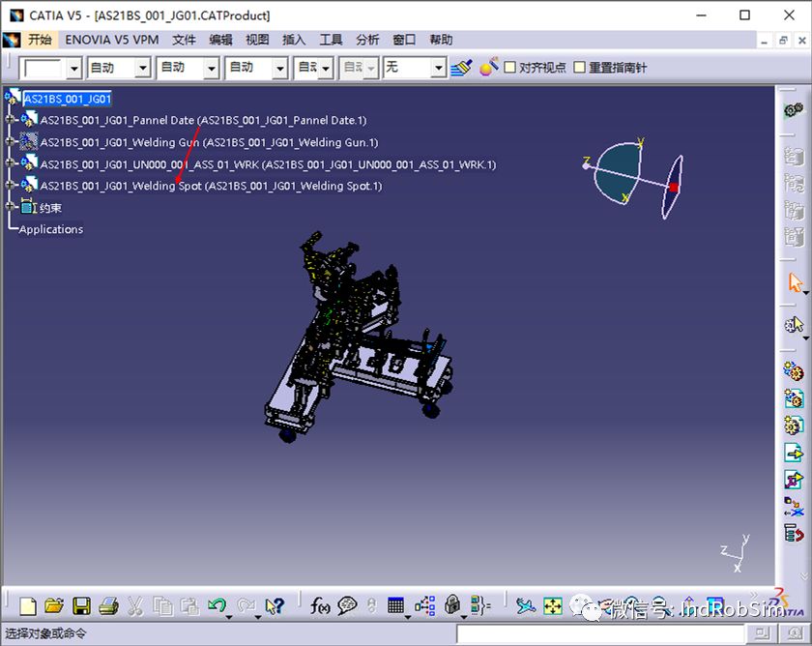Viewport: 812px width, 646px height.
Task: Click the Existing Component arrow-document icon
Action: (794, 453)
